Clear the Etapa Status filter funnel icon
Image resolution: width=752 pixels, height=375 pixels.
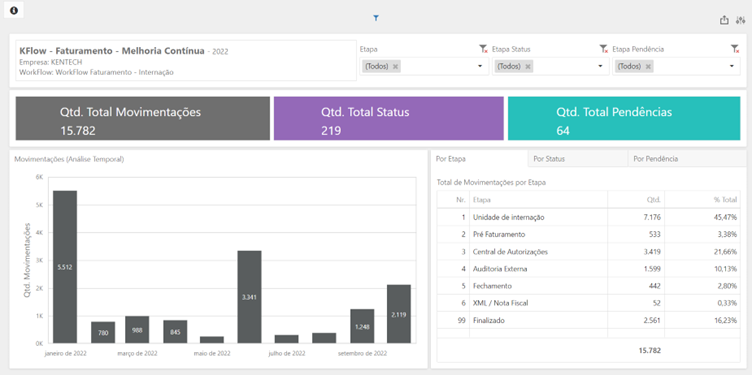click(x=603, y=49)
